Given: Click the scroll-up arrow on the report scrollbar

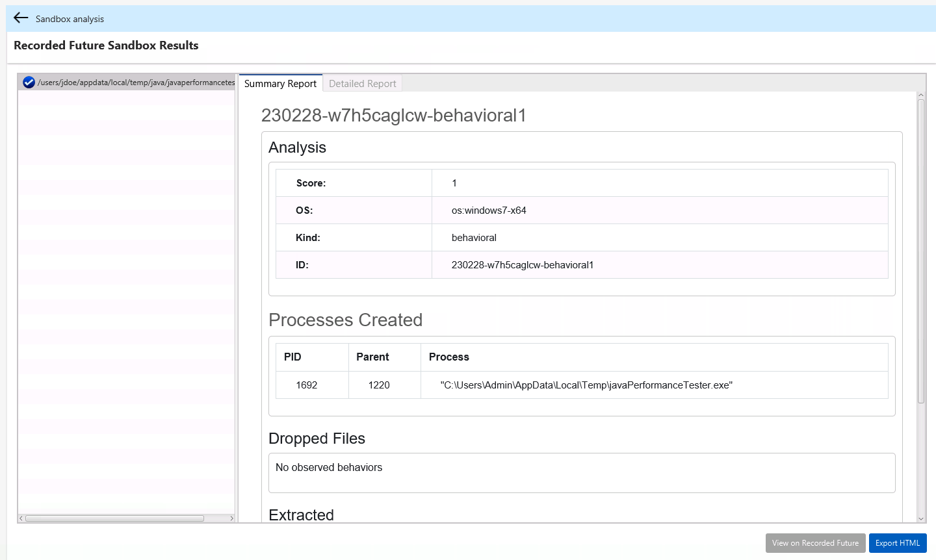Looking at the screenshot, I should 921,94.
